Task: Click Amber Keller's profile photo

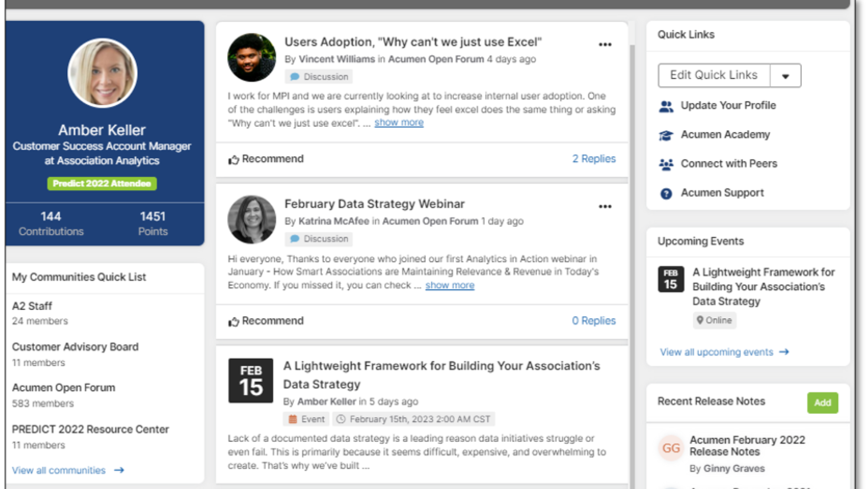Action: pyautogui.click(x=102, y=73)
